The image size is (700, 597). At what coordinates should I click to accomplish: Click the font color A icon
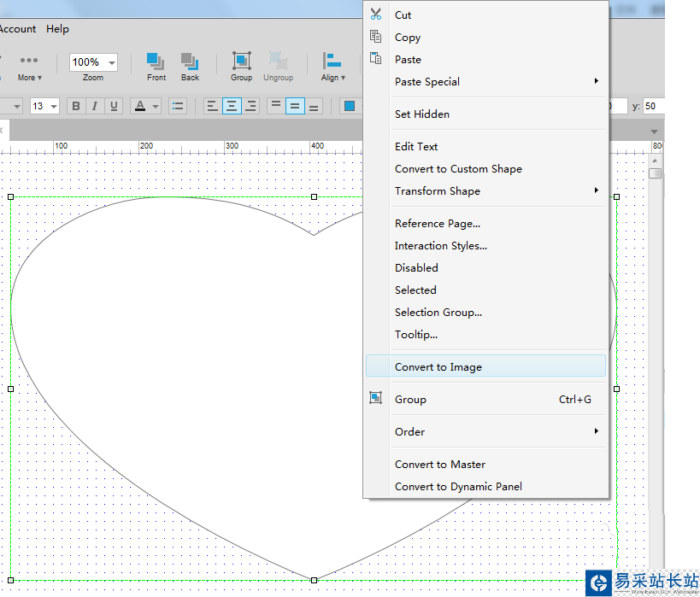click(x=140, y=106)
